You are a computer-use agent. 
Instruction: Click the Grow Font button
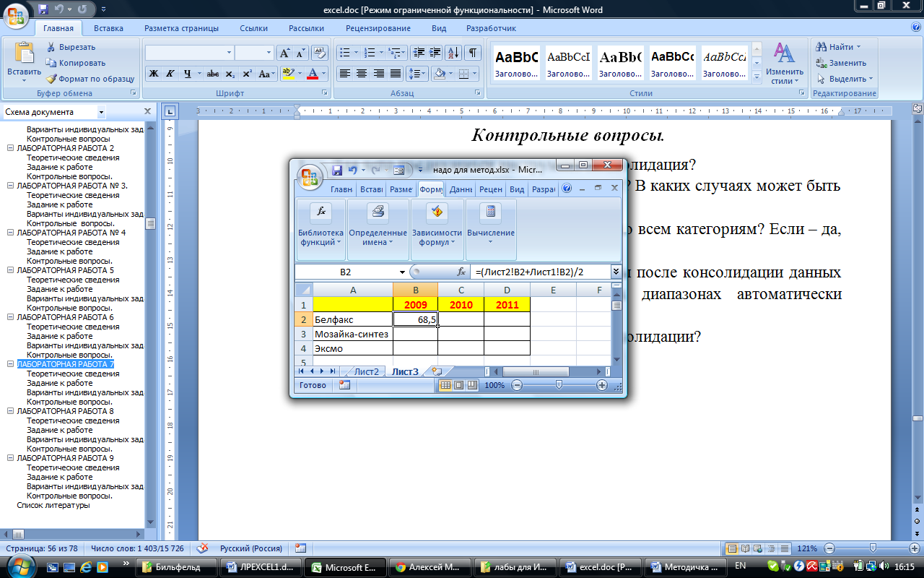[x=285, y=53]
